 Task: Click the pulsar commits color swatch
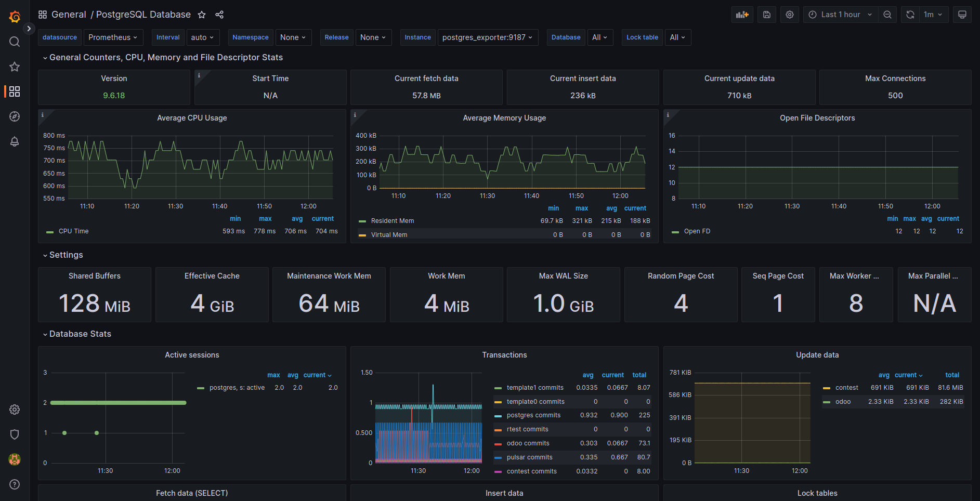pyautogui.click(x=498, y=458)
